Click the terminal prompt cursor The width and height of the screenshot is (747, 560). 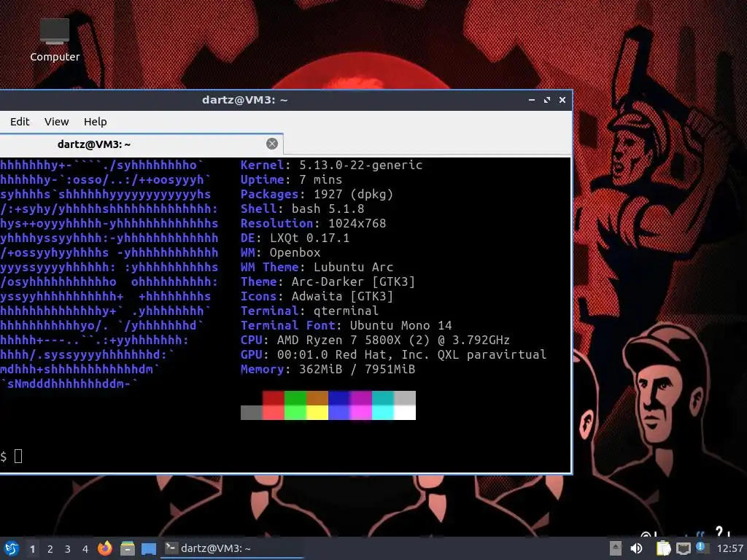click(x=18, y=456)
